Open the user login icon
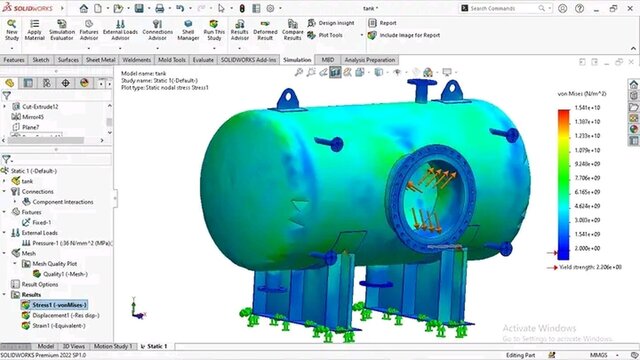This screenshot has height=360, width=640. 562,8
